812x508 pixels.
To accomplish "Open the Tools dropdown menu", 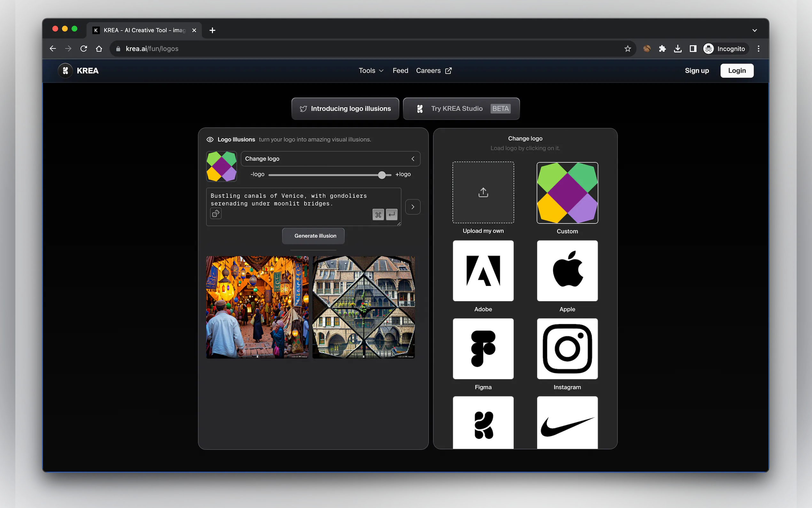I will [x=371, y=71].
